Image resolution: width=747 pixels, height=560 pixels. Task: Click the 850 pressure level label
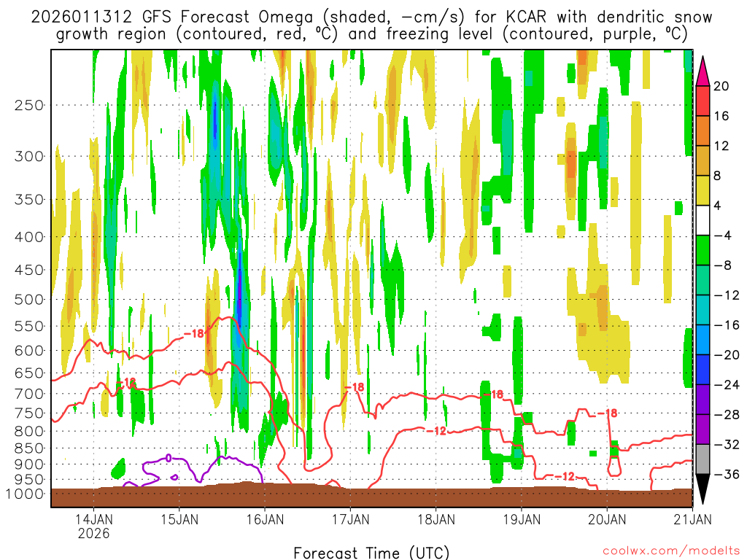[x=29, y=448]
